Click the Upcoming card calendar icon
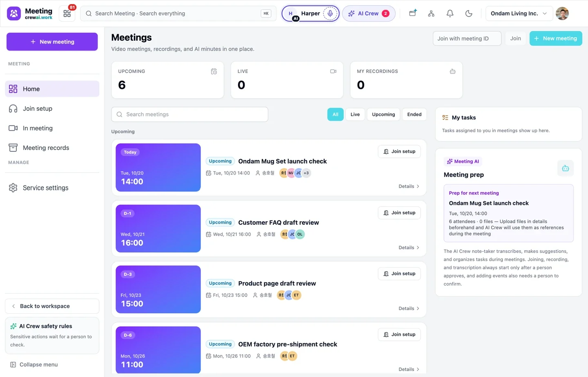Viewport: 588px width, 377px height. pos(214,71)
